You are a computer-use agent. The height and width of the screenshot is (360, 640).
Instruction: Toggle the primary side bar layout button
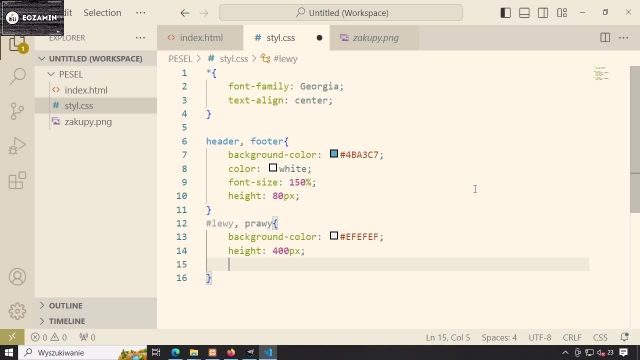(x=506, y=13)
